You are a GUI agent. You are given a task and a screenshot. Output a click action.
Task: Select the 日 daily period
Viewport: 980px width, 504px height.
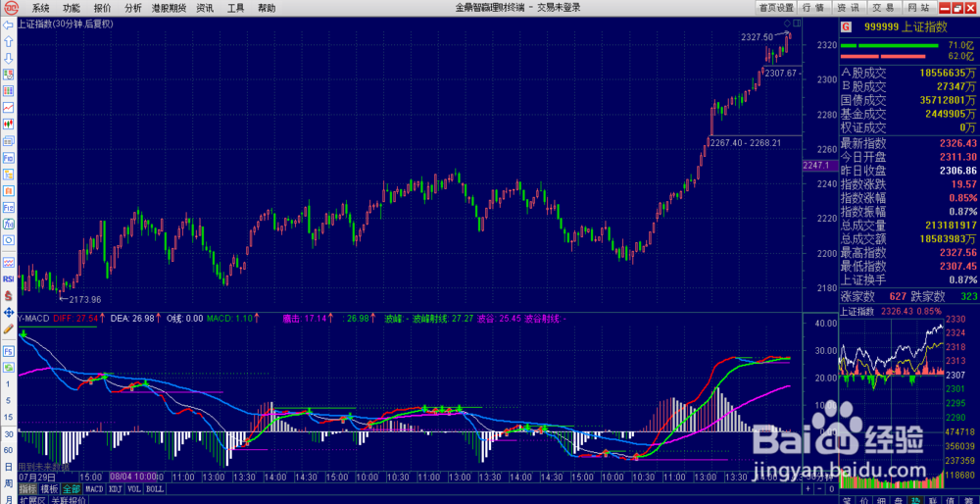click(x=8, y=467)
